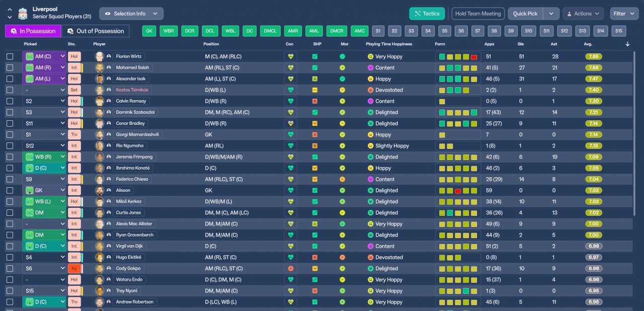This screenshot has height=311, width=644.
Task: Click Florian Wirtz's 7.65 average rating
Action: (594, 56)
